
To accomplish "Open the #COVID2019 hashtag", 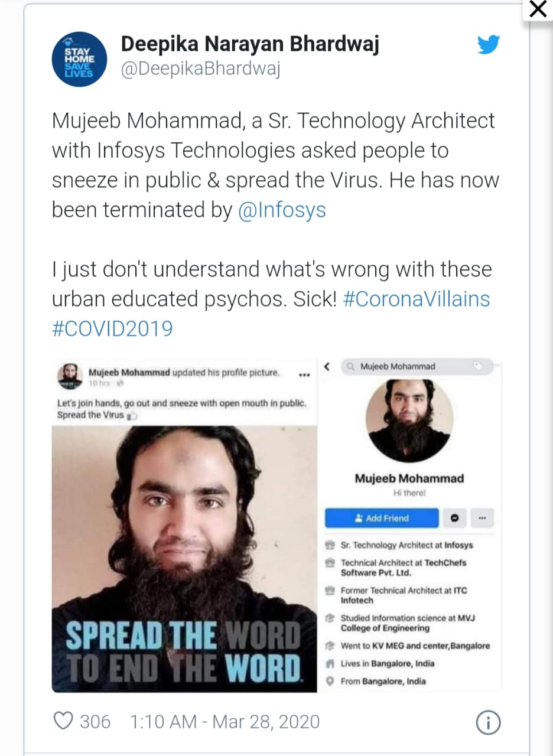I will [x=112, y=328].
